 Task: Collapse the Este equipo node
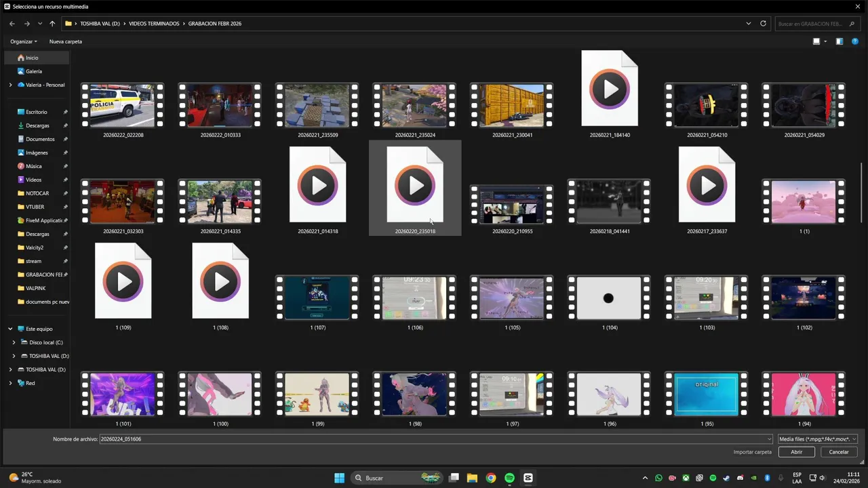tap(10, 329)
